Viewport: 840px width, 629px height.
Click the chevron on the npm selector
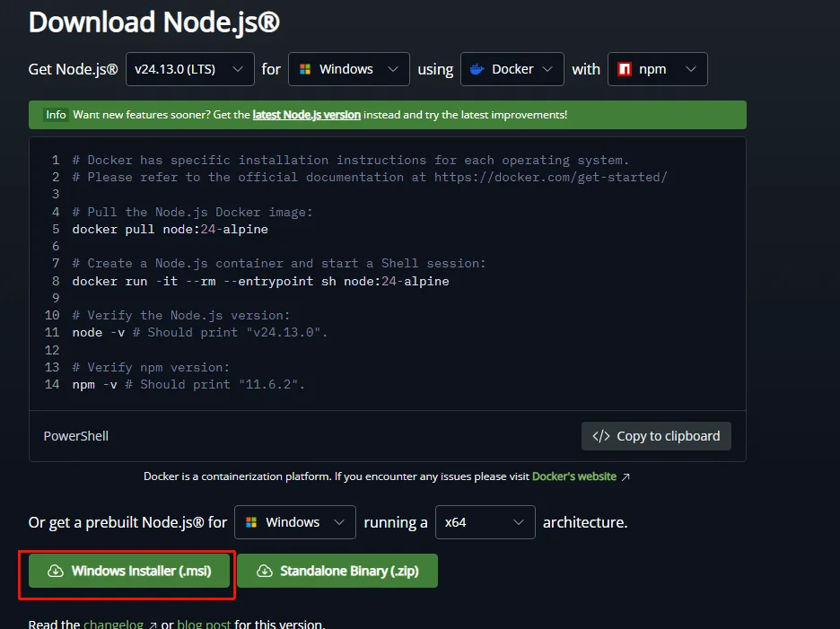click(x=691, y=69)
